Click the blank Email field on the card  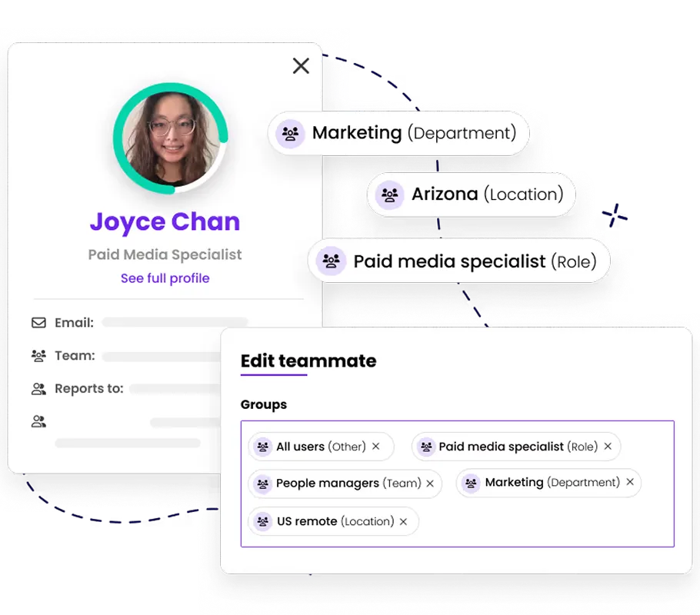pyautogui.click(x=175, y=322)
